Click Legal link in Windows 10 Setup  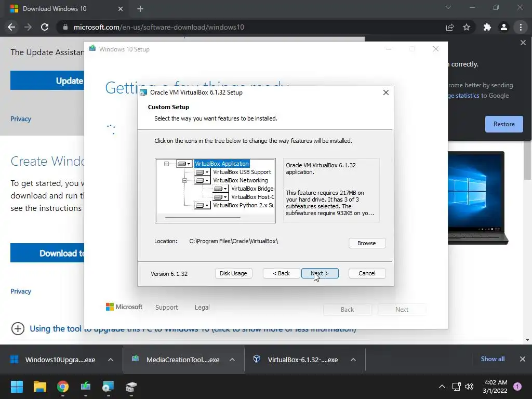202,308
